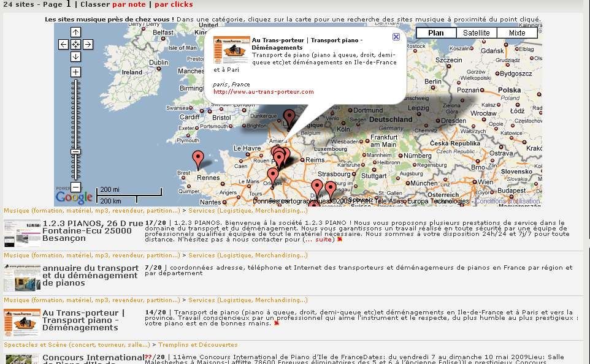This screenshot has width=590, height=364.
Task: Click the Google logo on the map
Action: [74, 197]
